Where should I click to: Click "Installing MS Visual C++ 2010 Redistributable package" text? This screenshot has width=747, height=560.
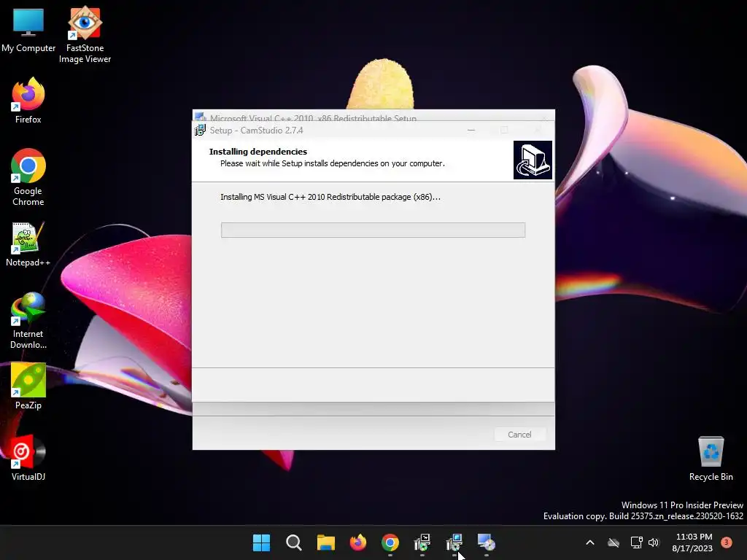click(x=330, y=197)
